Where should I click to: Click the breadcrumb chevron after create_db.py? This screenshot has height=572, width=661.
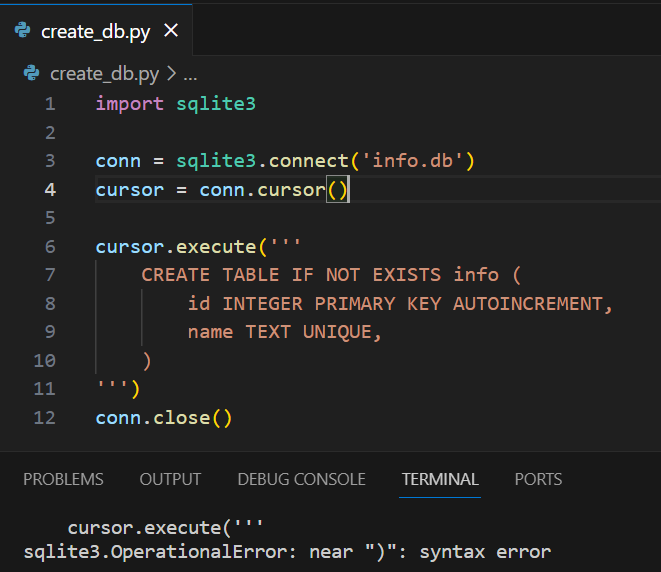[x=171, y=74]
